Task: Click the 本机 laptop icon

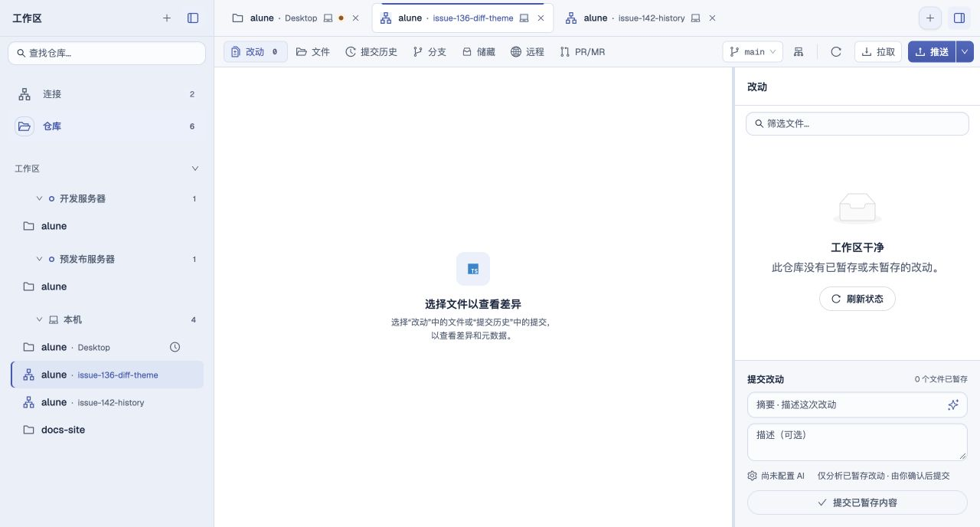Action: point(54,319)
